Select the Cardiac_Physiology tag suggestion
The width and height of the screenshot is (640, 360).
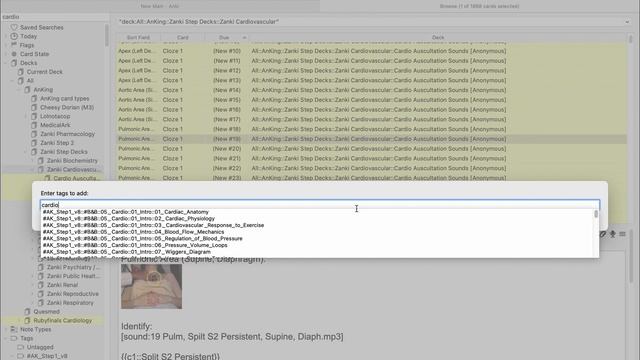129,218
